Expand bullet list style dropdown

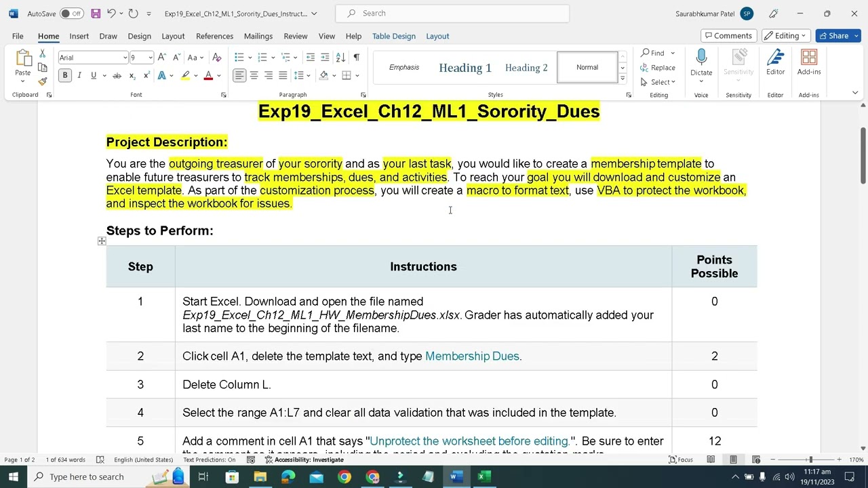click(x=250, y=58)
